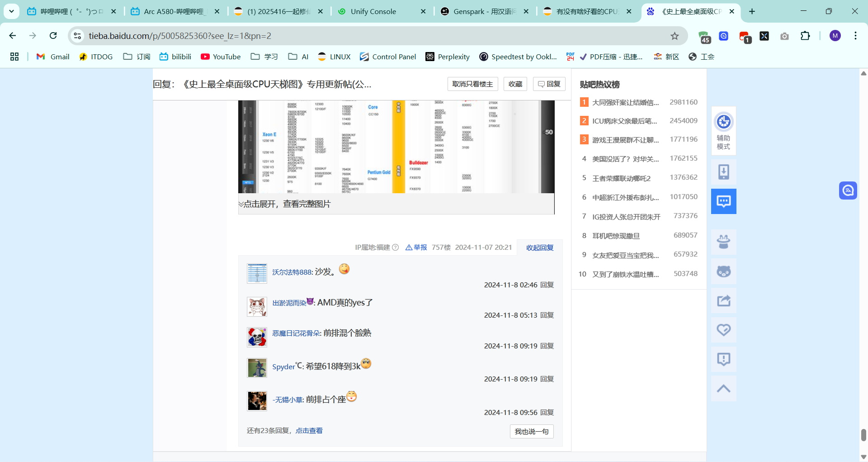Switch to the Arc A580 bilibili tab

pyautogui.click(x=174, y=11)
